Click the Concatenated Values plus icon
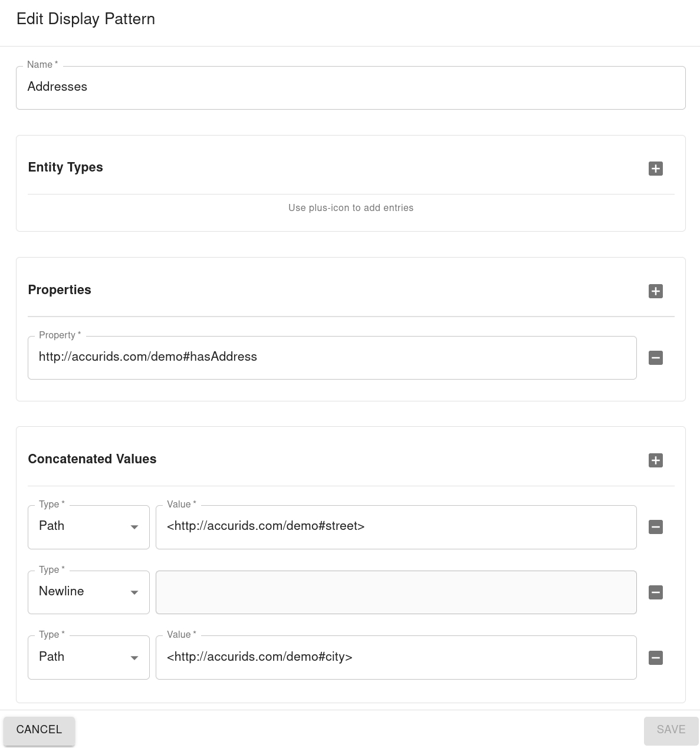The image size is (700, 748). point(655,460)
